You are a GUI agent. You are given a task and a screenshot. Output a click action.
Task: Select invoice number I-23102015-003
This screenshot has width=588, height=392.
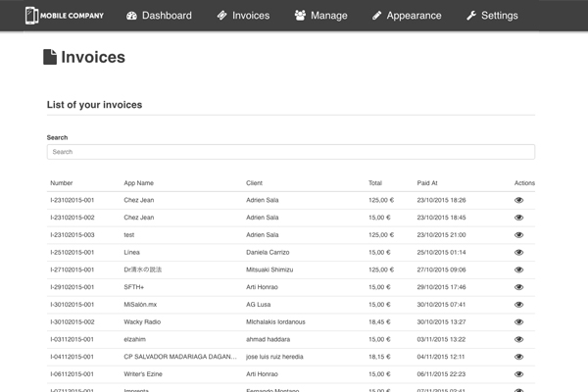pyautogui.click(x=72, y=235)
